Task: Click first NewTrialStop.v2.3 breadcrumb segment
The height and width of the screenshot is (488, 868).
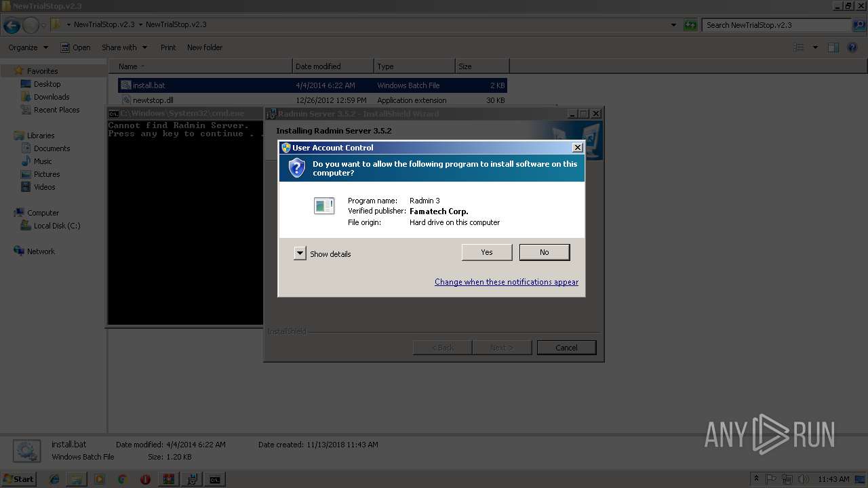Action: click(x=104, y=24)
